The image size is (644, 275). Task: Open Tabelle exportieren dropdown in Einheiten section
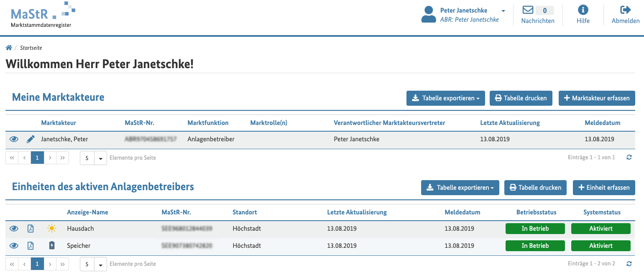[460, 188]
